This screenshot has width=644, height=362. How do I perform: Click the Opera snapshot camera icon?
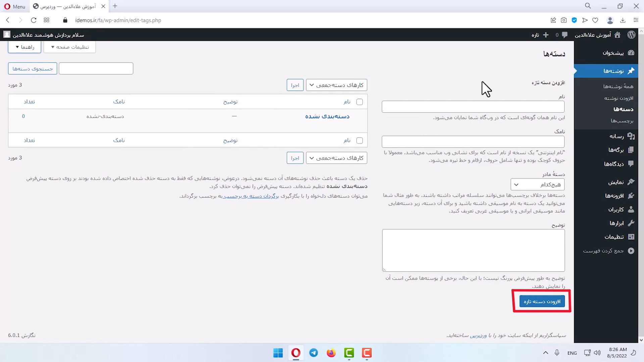click(x=564, y=20)
